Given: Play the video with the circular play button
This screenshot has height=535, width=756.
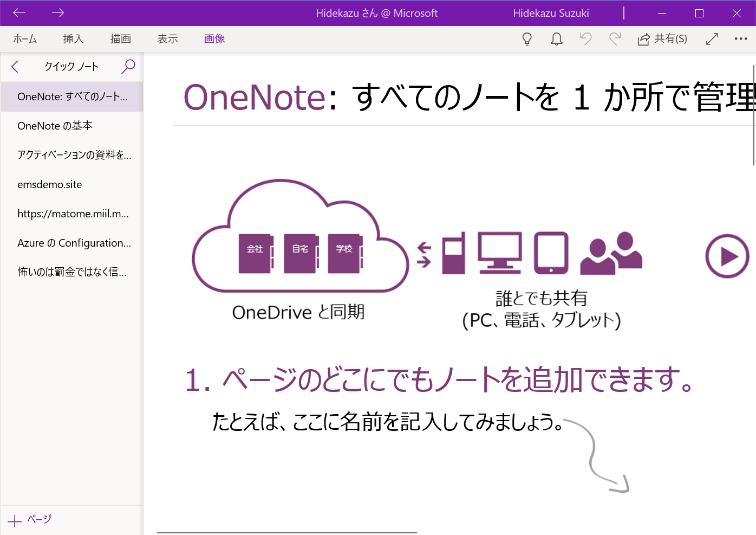Looking at the screenshot, I should click(727, 256).
